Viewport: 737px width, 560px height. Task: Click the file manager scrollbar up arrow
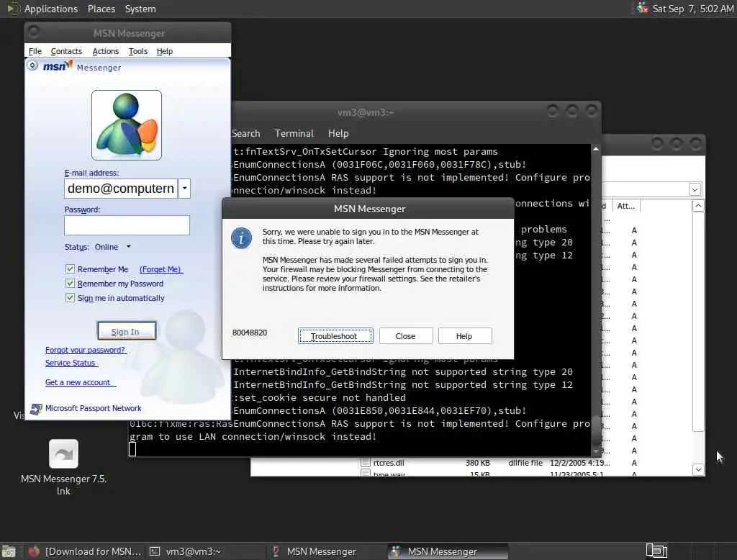698,206
